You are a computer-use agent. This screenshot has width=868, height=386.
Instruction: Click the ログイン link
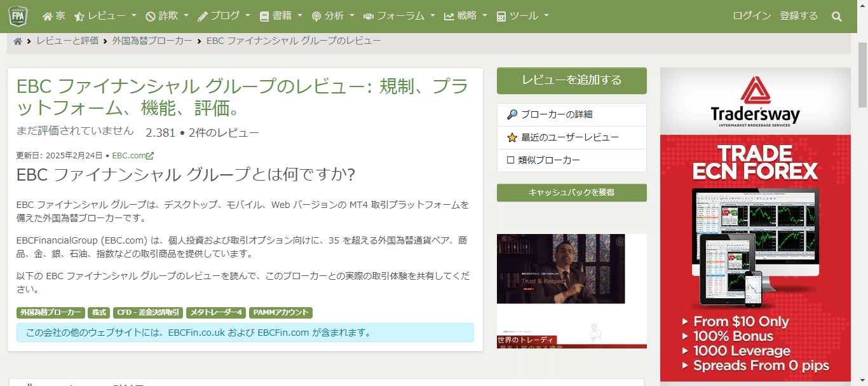pos(752,16)
